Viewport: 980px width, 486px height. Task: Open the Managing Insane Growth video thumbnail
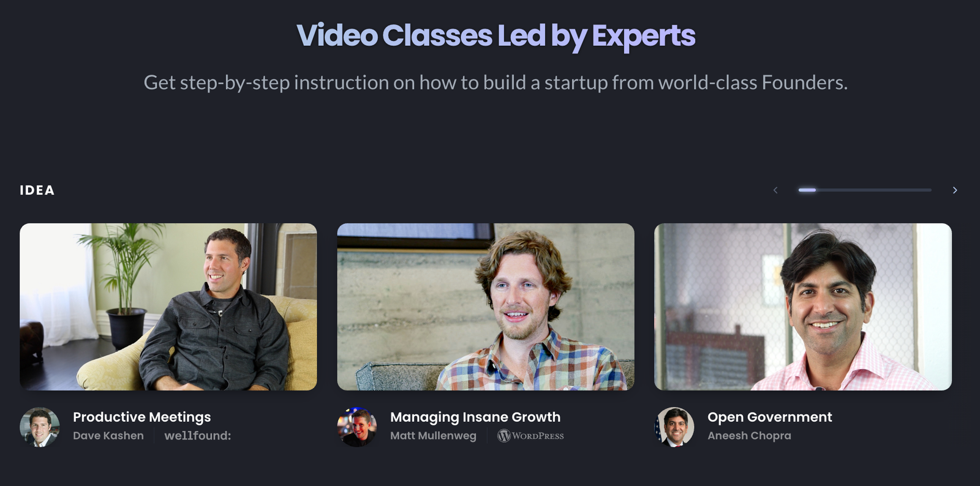(486, 307)
